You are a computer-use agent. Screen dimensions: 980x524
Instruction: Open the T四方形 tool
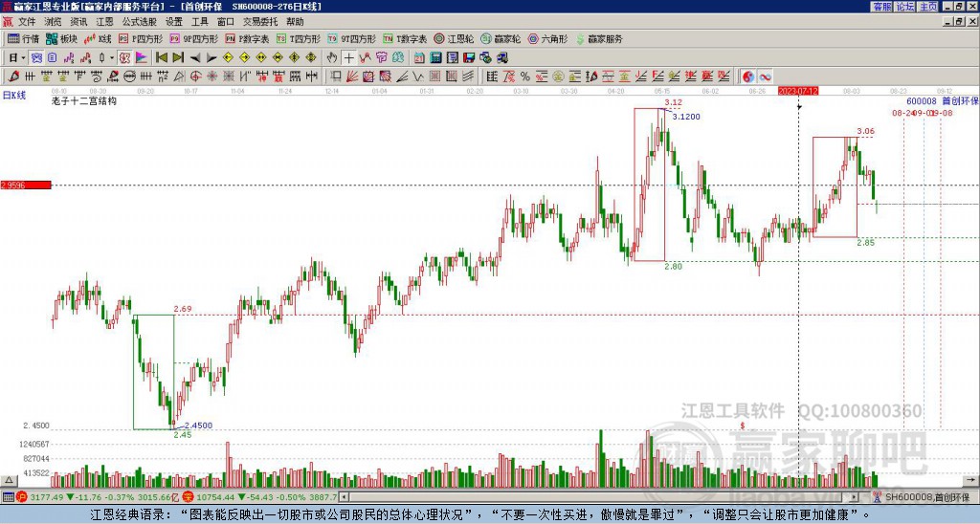(x=299, y=38)
